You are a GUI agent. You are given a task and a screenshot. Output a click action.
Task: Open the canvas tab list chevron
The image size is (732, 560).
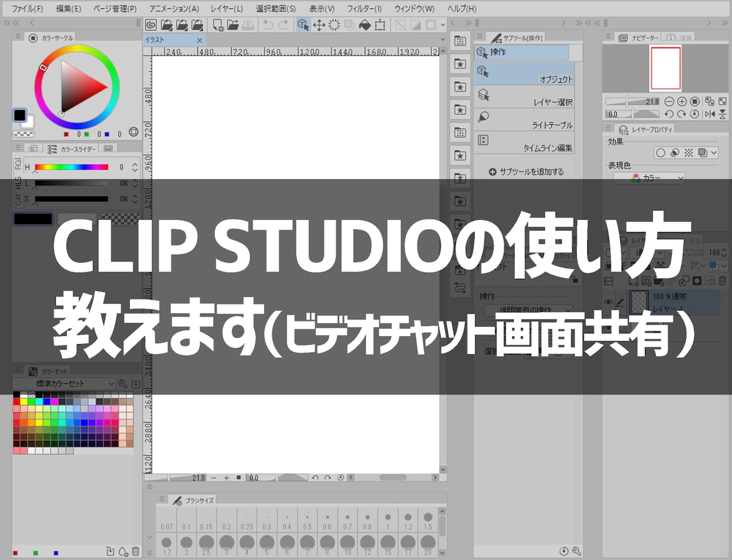point(443,40)
